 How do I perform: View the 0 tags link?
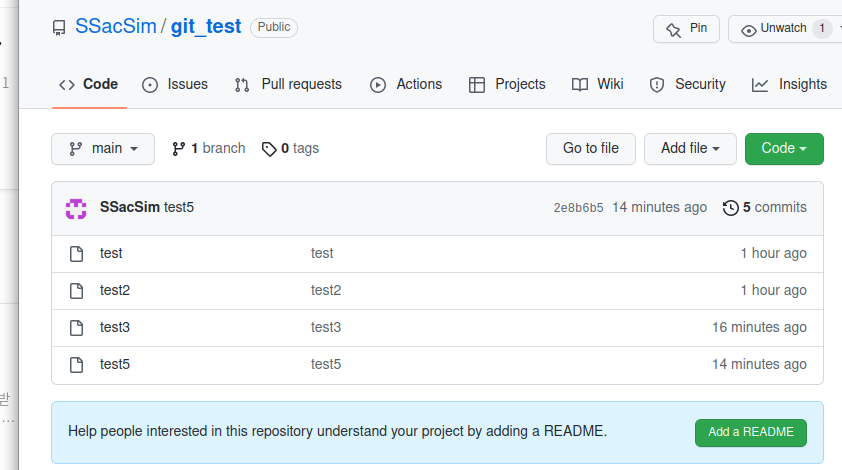(291, 148)
